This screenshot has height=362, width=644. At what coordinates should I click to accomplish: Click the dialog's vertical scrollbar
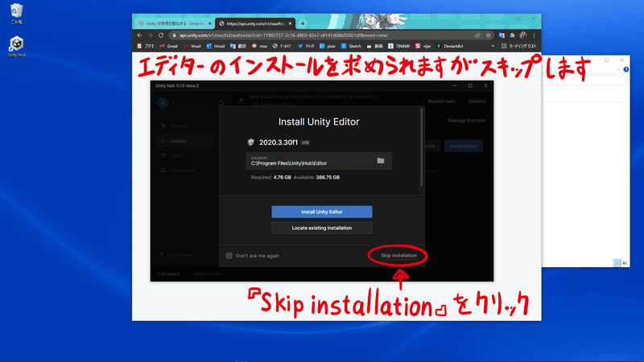[421, 148]
